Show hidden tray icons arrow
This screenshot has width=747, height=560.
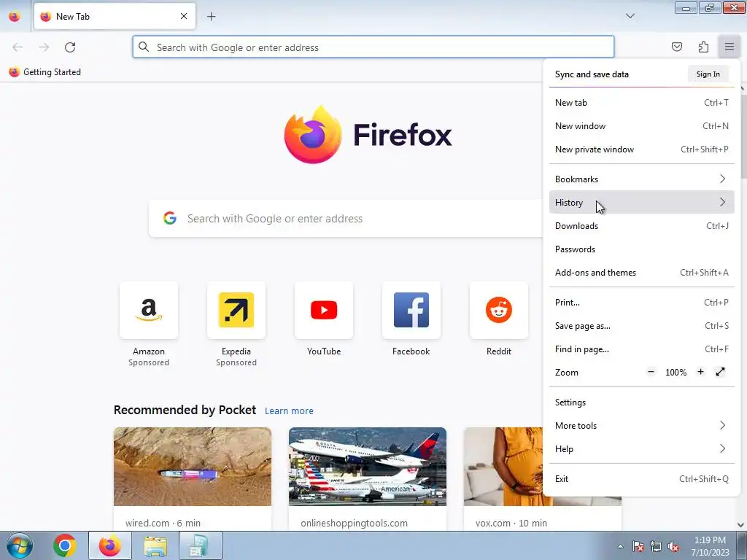tap(620, 546)
